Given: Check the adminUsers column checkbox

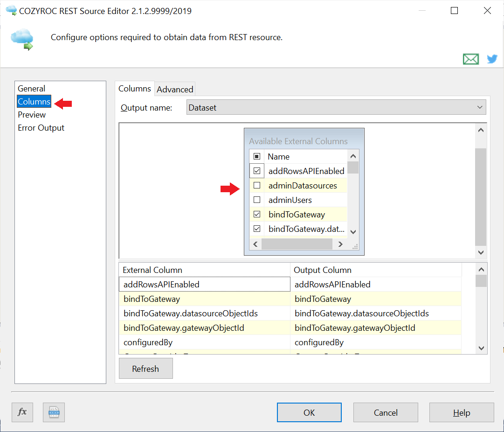Looking at the screenshot, I should tap(257, 200).
